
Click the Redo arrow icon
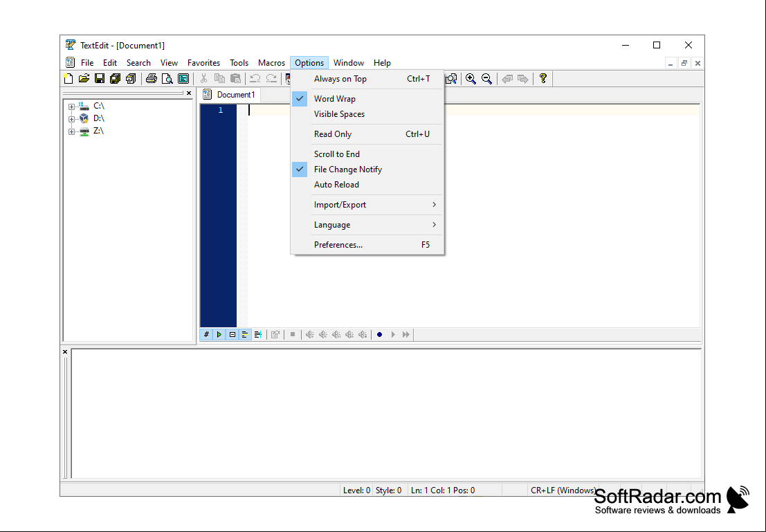coord(271,79)
